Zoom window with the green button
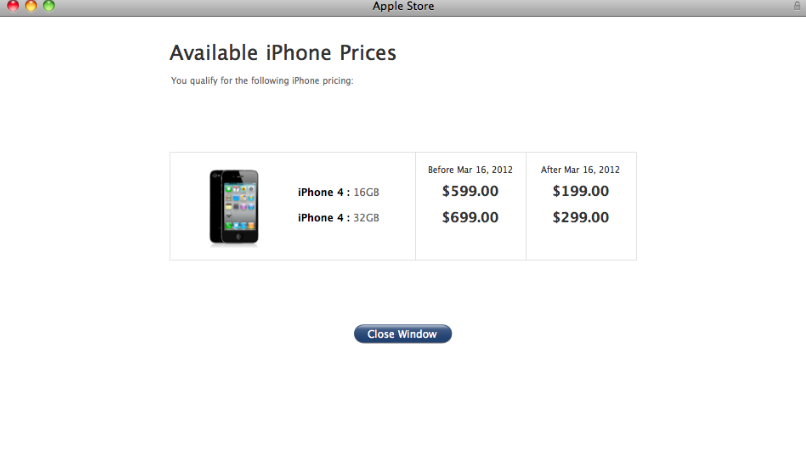The width and height of the screenshot is (806, 467). [49, 6]
